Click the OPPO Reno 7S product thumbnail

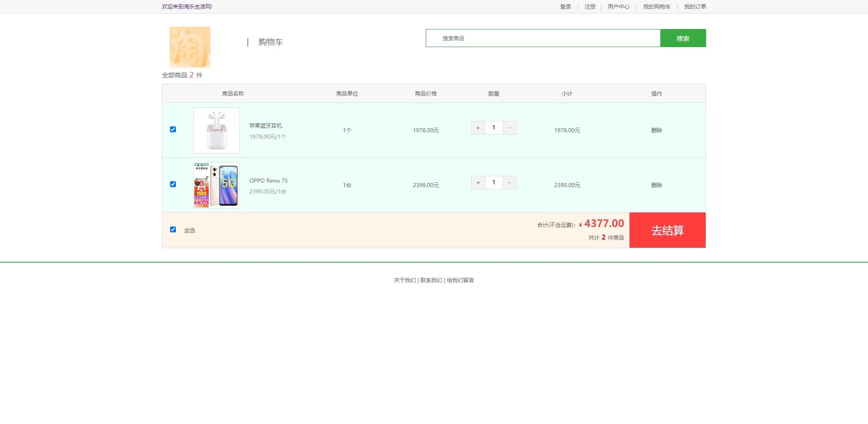tap(217, 185)
